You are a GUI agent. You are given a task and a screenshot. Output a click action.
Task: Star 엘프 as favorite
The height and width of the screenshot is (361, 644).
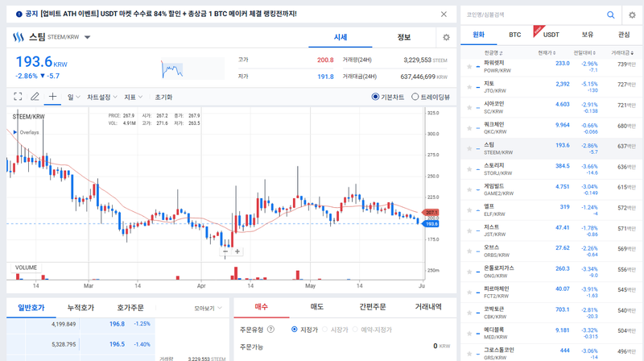pyautogui.click(x=469, y=210)
